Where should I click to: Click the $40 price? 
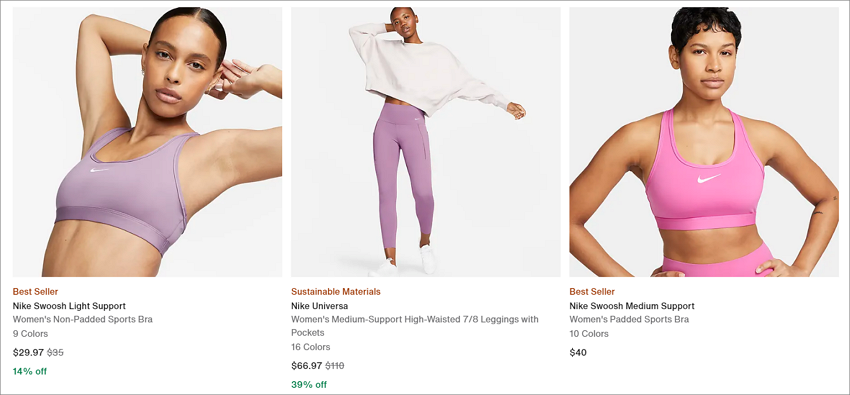click(578, 353)
